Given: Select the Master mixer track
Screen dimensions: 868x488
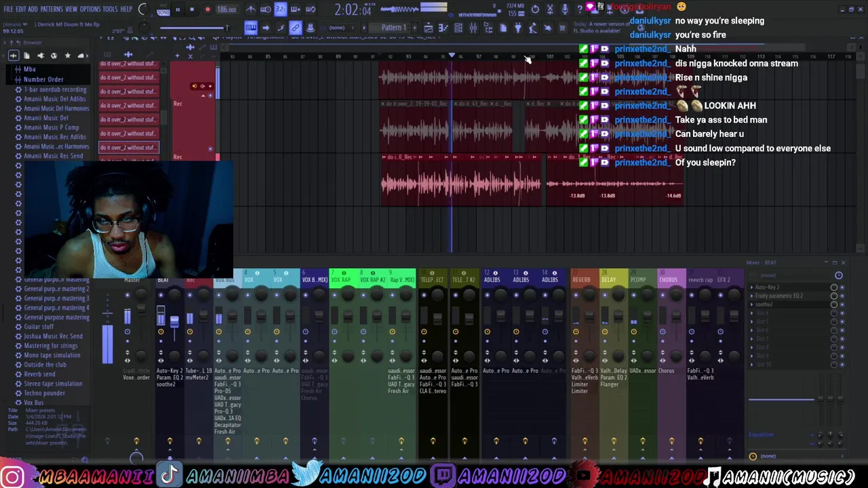Looking at the screenshot, I should pos(133,280).
